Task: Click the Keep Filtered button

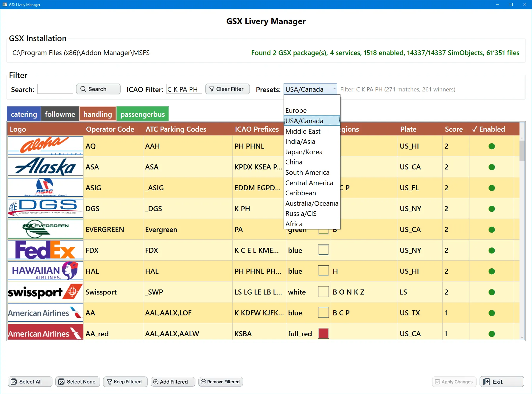Action: coord(125,382)
